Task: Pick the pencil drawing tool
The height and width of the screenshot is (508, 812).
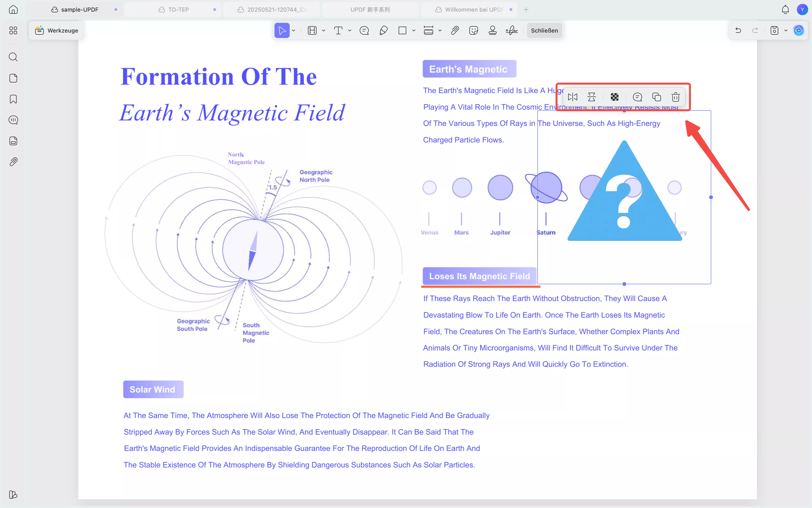Action: click(x=383, y=31)
